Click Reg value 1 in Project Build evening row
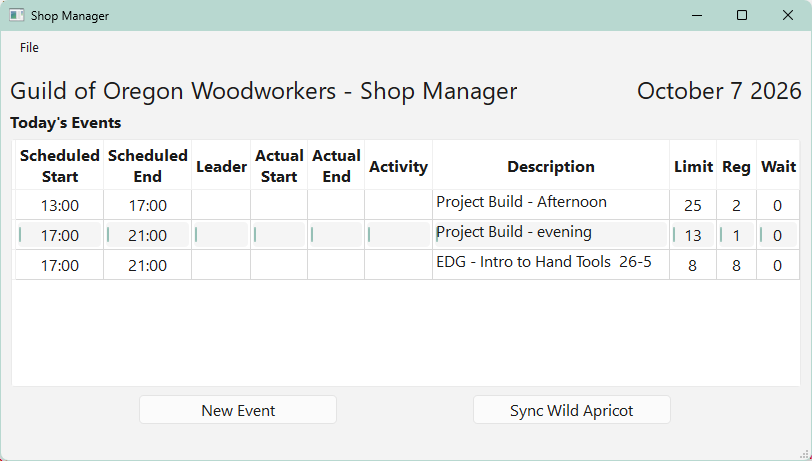Image resolution: width=812 pixels, height=461 pixels. pos(736,236)
